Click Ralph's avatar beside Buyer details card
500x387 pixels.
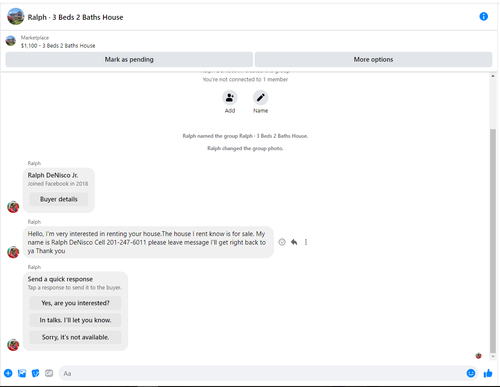[x=13, y=207]
